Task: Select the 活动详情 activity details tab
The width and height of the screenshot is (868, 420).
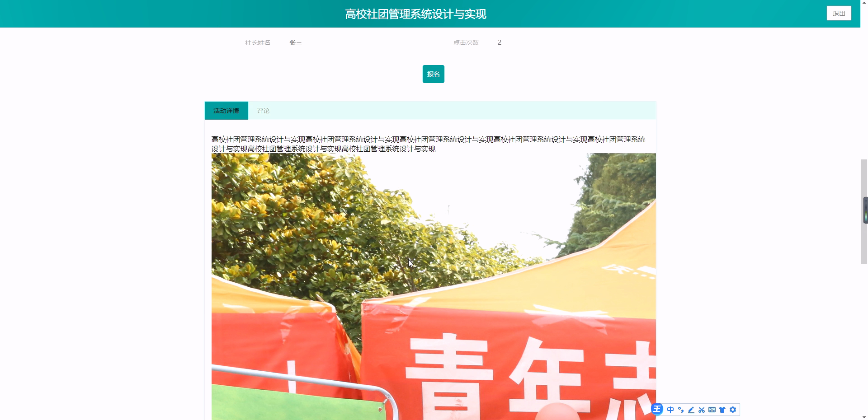Action: tap(226, 110)
